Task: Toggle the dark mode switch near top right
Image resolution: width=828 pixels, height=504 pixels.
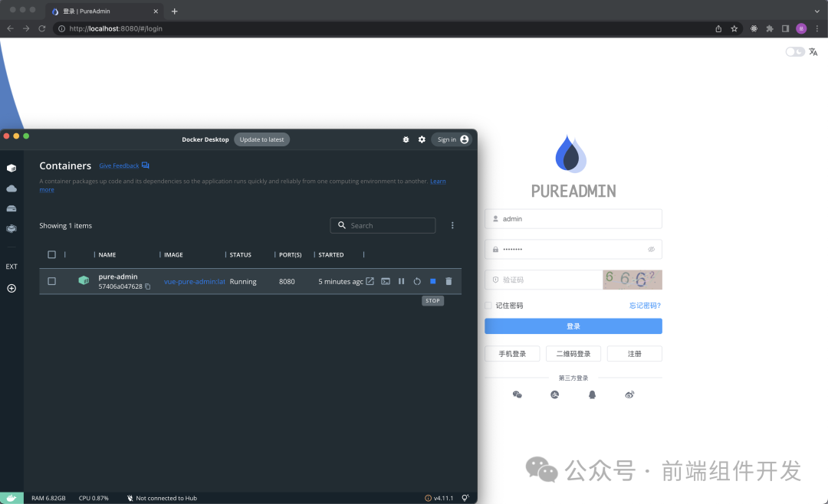Action: pyautogui.click(x=794, y=51)
